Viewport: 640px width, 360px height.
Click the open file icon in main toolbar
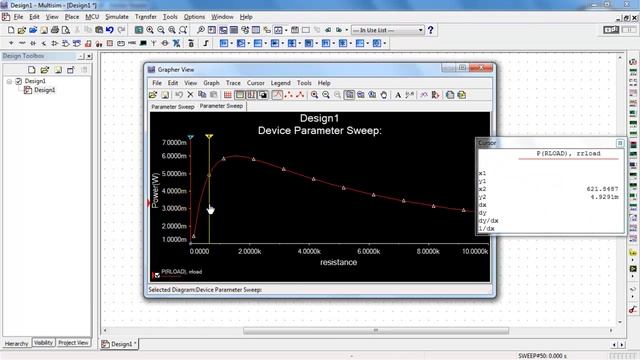click(x=22, y=30)
